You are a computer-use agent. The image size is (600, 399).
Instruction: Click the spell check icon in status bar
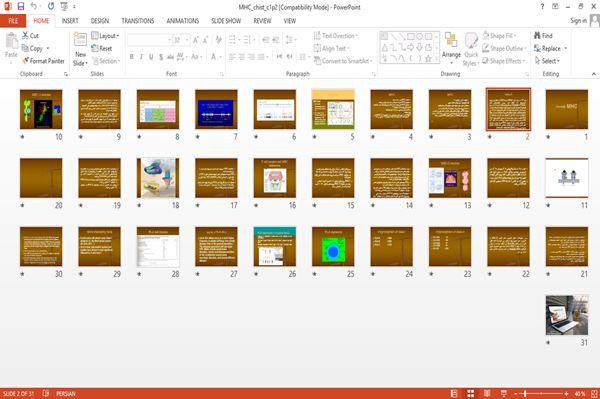[46, 393]
